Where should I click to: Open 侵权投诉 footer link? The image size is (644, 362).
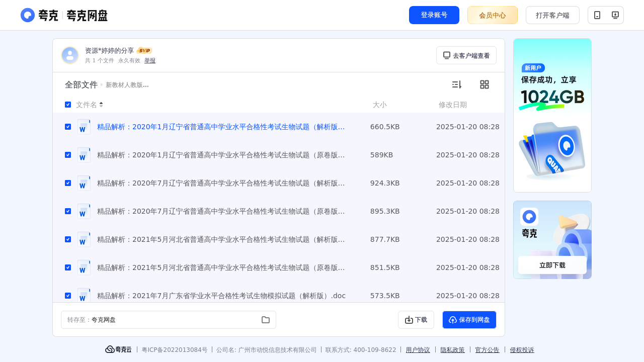(522, 350)
